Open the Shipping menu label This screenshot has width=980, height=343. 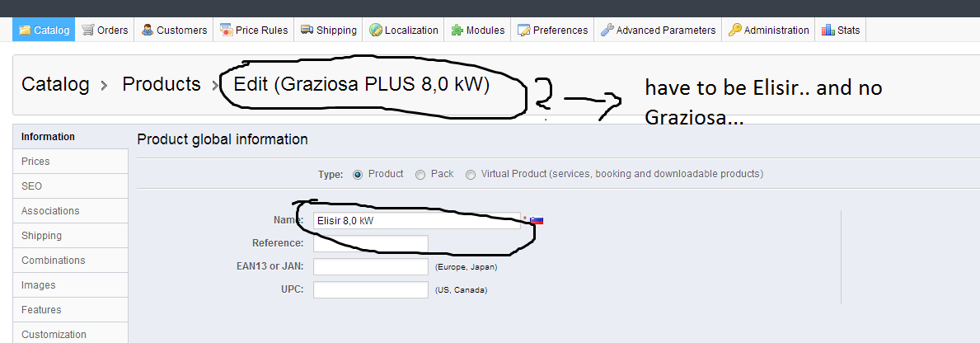pyautogui.click(x=336, y=30)
